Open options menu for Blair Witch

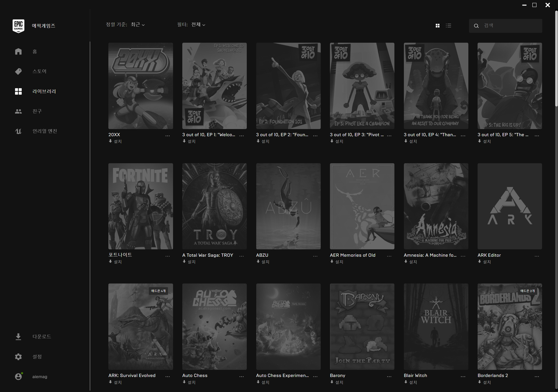[463, 377]
